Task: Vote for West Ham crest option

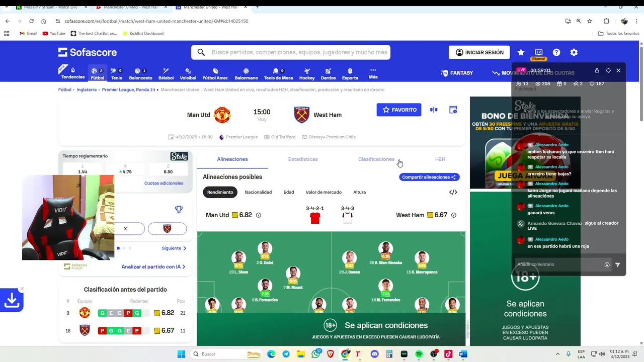Action: point(167,229)
